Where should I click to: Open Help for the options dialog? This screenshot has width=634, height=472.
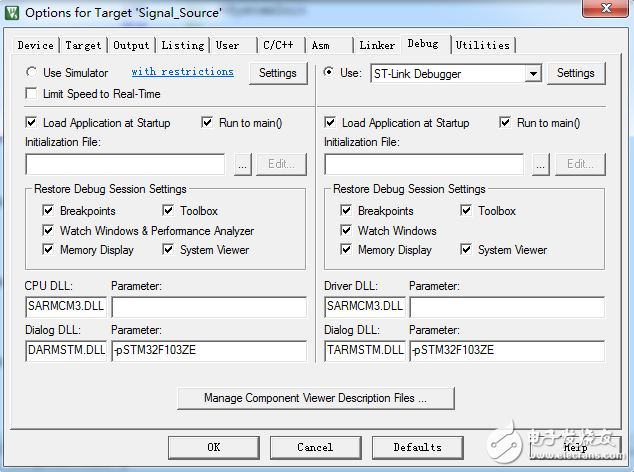(576, 447)
